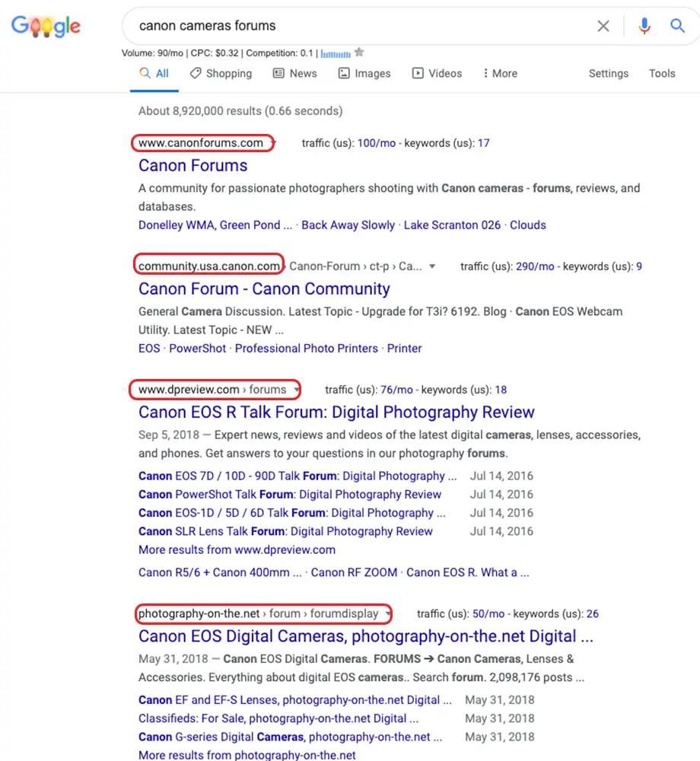Viewport: 700px width, 761px height.
Task: Open Canon SLR Lens Talk Forum link
Action: pos(285,531)
